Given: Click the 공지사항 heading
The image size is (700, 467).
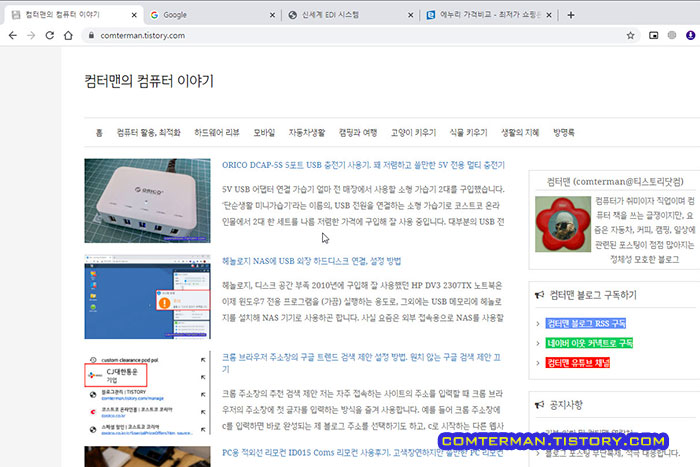Looking at the screenshot, I should click(566, 405).
